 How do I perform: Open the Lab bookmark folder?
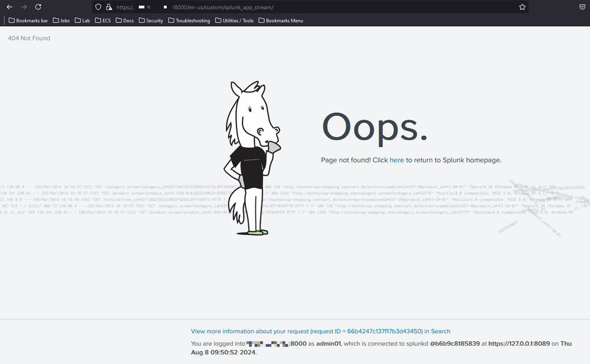[82, 20]
